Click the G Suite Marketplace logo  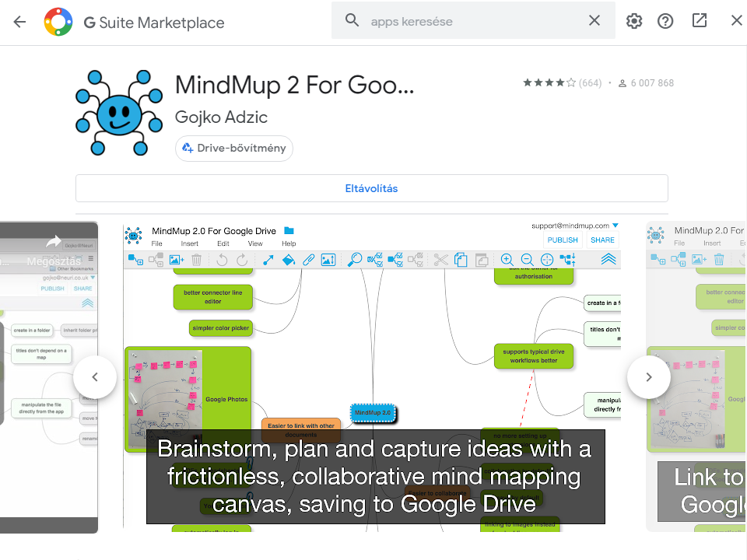coord(58,22)
